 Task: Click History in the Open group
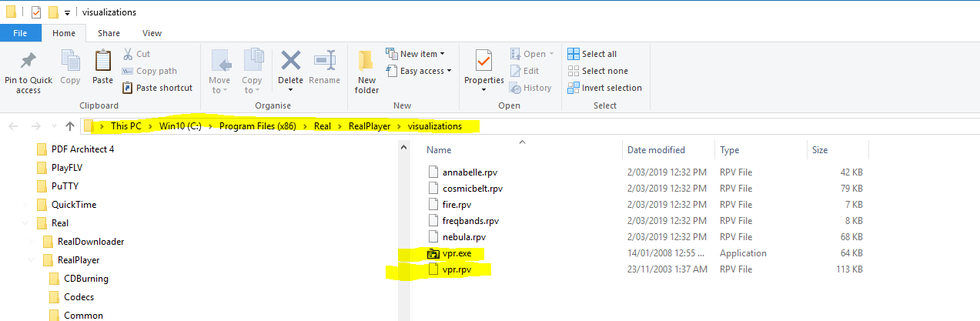pos(530,88)
